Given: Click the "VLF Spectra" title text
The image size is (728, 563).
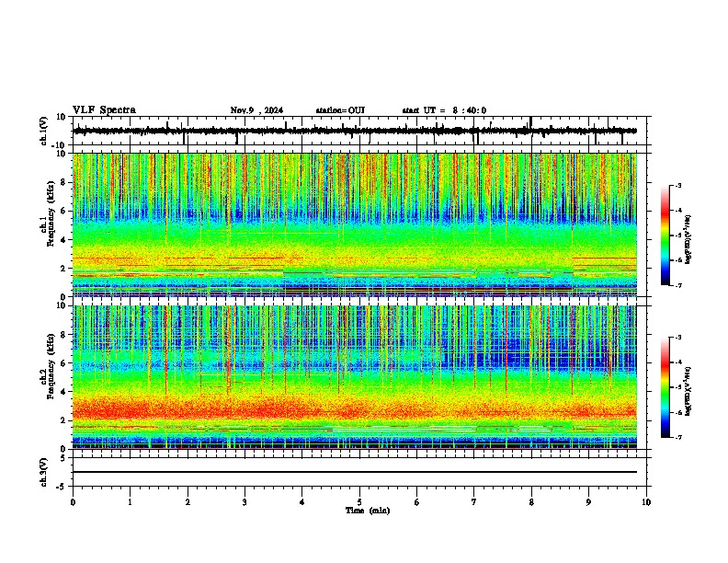Looking at the screenshot, I should click(x=104, y=110).
